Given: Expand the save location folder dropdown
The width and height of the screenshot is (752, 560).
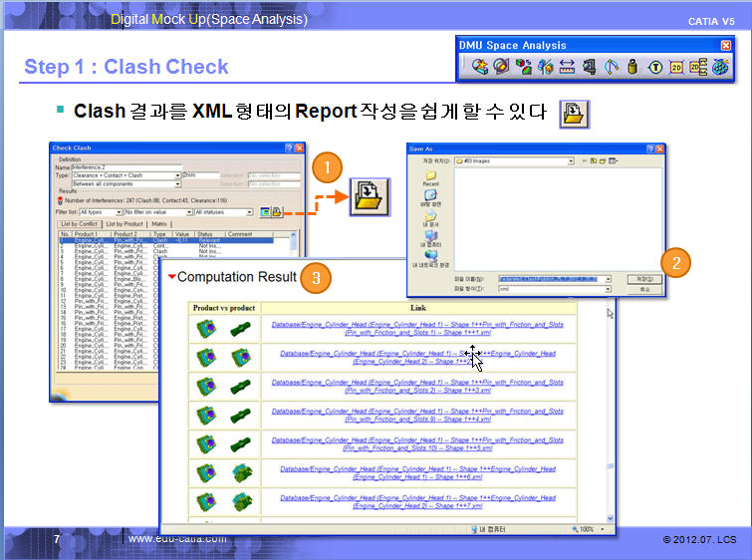Looking at the screenshot, I should 571,159.
